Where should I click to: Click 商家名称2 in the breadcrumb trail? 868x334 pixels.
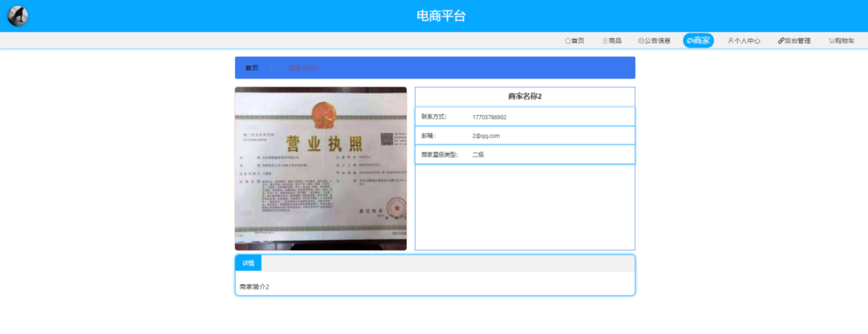(303, 68)
